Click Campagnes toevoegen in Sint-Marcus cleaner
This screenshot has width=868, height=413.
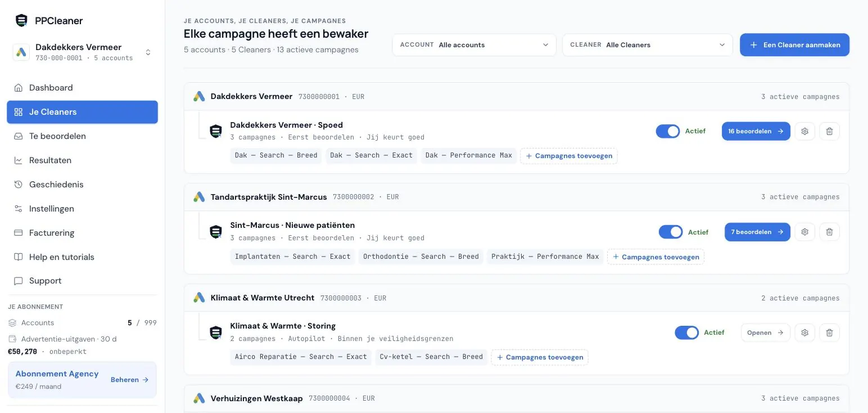click(655, 257)
